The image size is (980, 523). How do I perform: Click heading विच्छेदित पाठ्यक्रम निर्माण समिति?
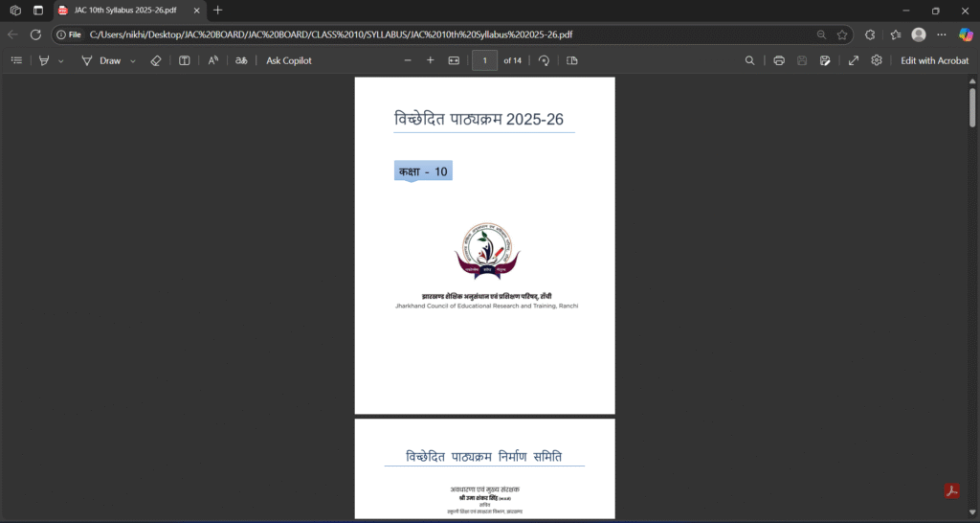pos(483,457)
